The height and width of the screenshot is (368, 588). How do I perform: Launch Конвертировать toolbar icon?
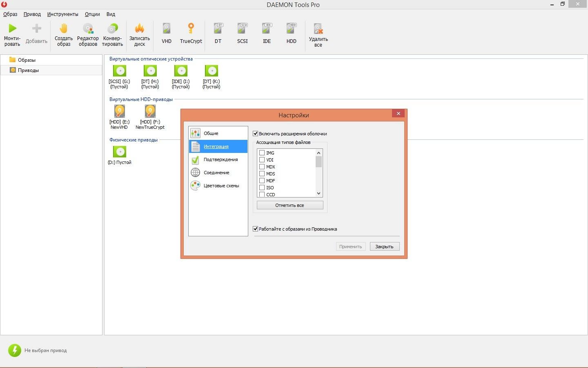point(112,29)
